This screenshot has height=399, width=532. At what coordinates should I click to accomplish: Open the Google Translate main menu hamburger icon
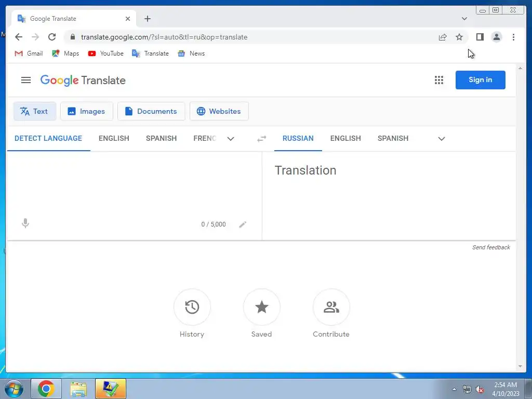(x=26, y=80)
